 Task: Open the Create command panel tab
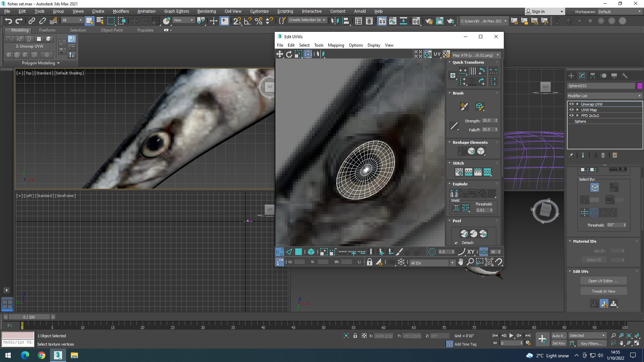coord(571,76)
